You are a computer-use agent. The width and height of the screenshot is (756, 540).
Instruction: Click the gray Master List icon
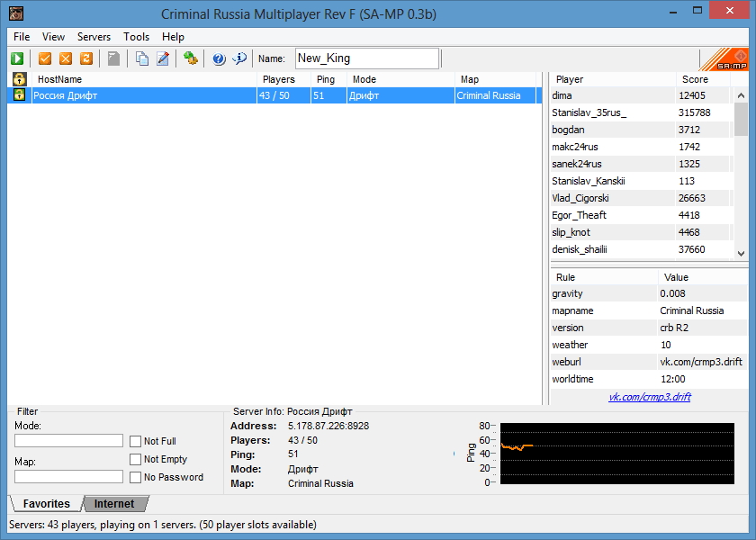pos(113,58)
